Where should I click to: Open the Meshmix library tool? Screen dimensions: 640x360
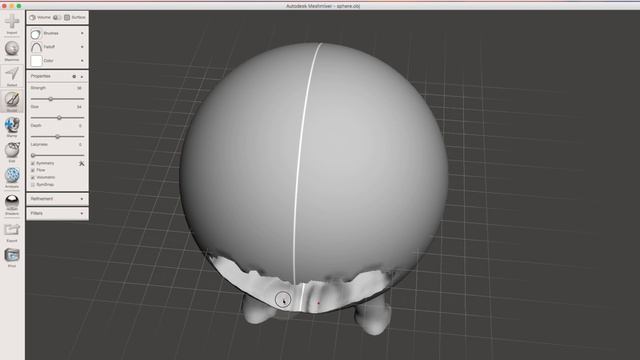(12, 50)
